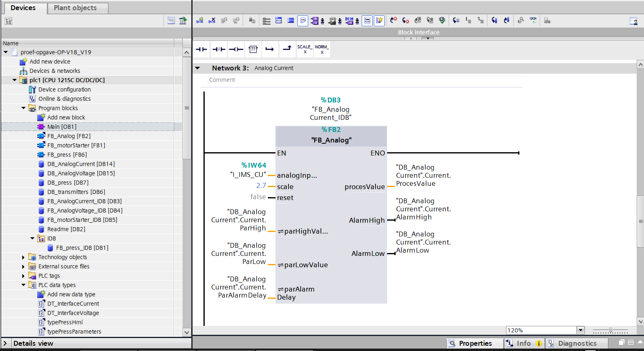The width and height of the screenshot is (644, 351).
Task: Click the scale value 2.7
Action: tap(261, 186)
